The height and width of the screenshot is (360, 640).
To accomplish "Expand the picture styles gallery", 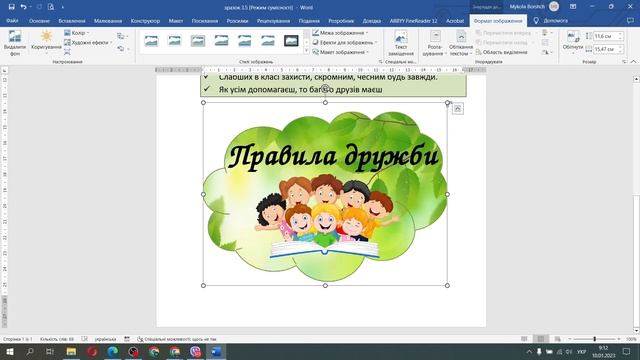I will [307, 51].
